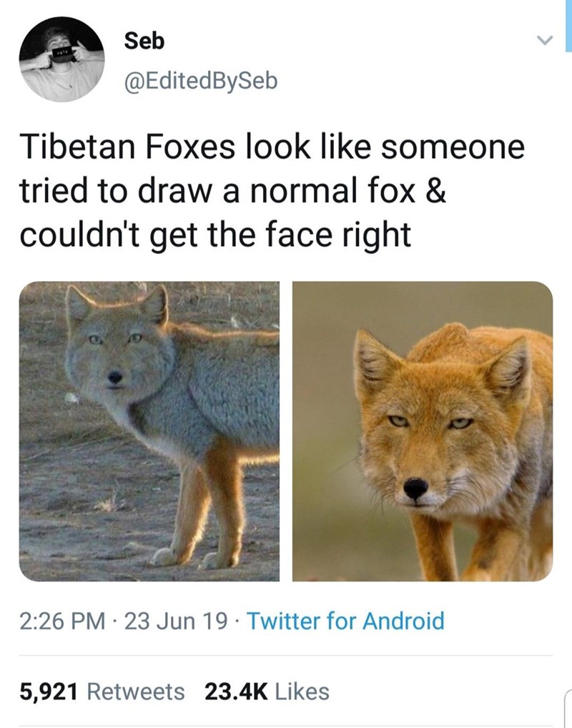View the Retweets list label
Image resolution: width=572 pixels, height=728 pixels.
136,692
